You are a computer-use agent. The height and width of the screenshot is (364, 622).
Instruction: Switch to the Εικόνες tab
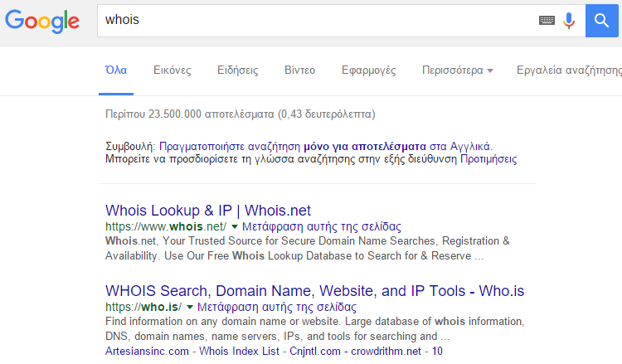pyautogui.click(x=173, y=70)
